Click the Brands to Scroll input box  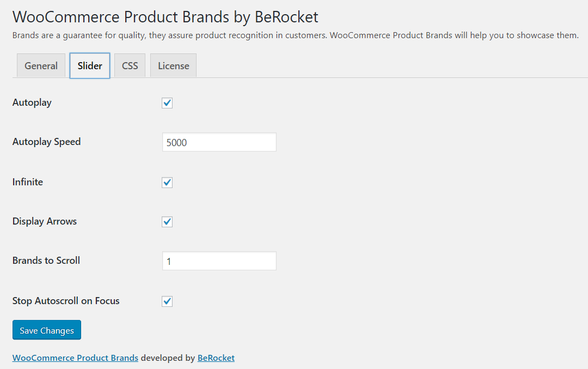pos(219,261)
